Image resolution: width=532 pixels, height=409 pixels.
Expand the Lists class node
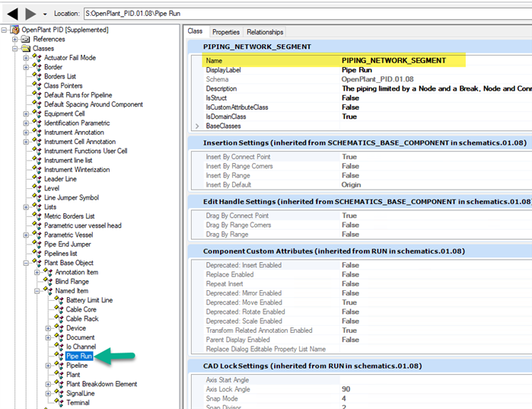pyautogui.click(x=26, y=207)
